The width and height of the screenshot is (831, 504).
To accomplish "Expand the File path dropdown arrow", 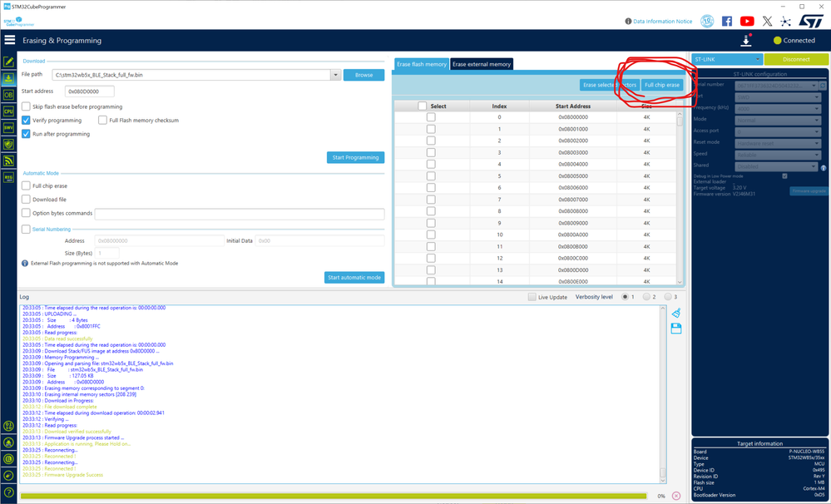I will coord(335,75).
